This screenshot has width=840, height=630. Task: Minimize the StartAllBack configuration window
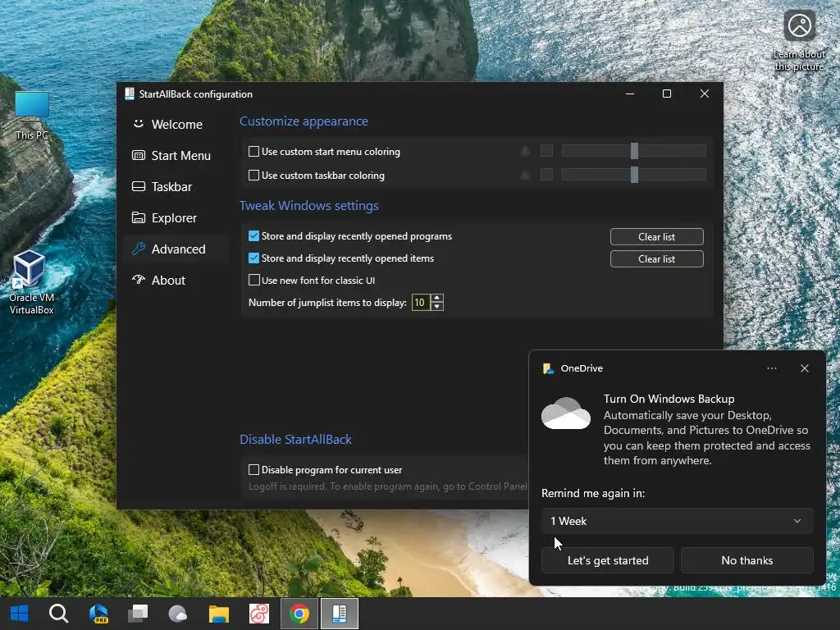[x=630, y=94]
